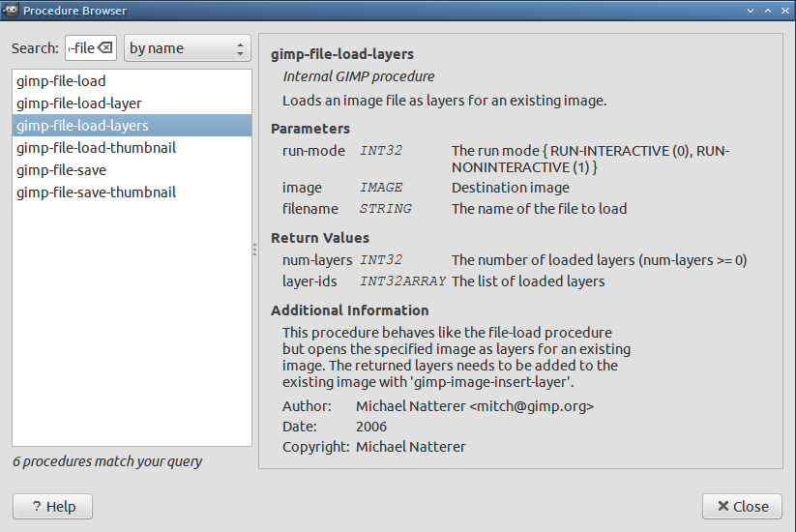This screenshot has height=532, width=796.
Task: Click the pane divider handle between list and details
Action: tap(254, 250)
